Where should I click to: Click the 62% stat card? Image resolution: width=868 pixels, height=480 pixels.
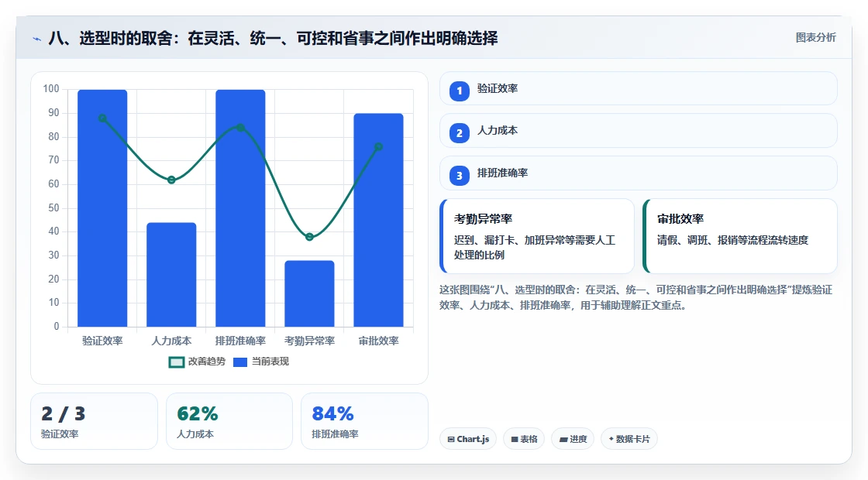coord(229,421)
